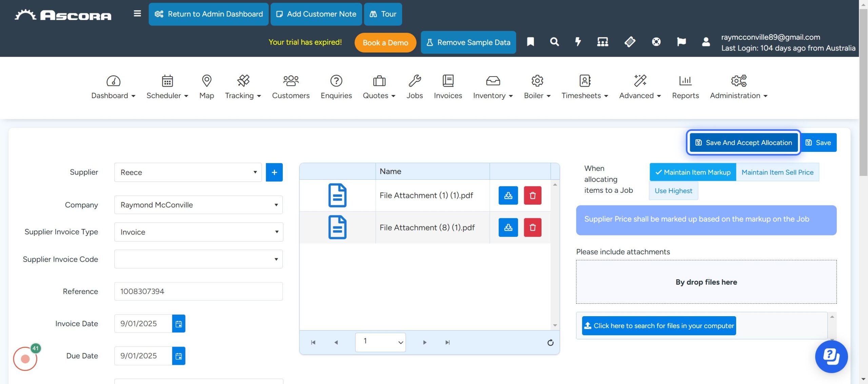
Task: Expand the Advanced menu
Action: tap(640, 87)
